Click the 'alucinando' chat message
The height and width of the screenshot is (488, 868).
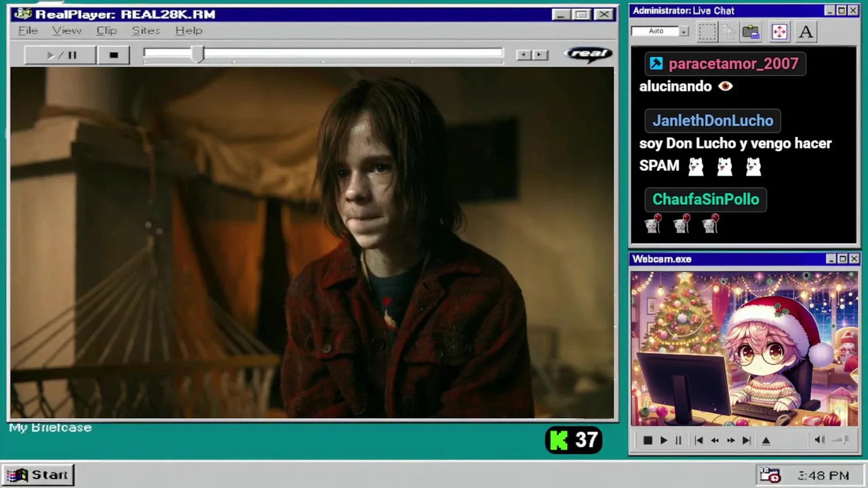(x=675, y=86)
